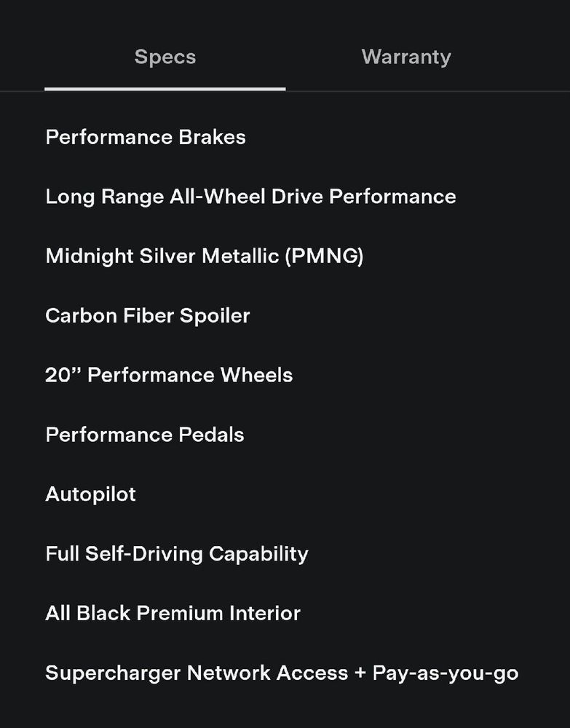
Task: Select Long Range All-Wheel Drive Performance line
Action: [250, 197]
